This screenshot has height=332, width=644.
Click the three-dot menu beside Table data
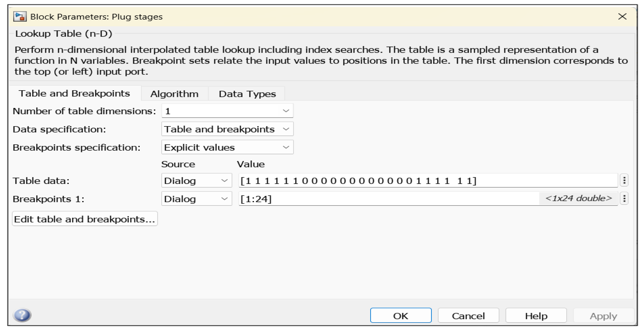624,180
